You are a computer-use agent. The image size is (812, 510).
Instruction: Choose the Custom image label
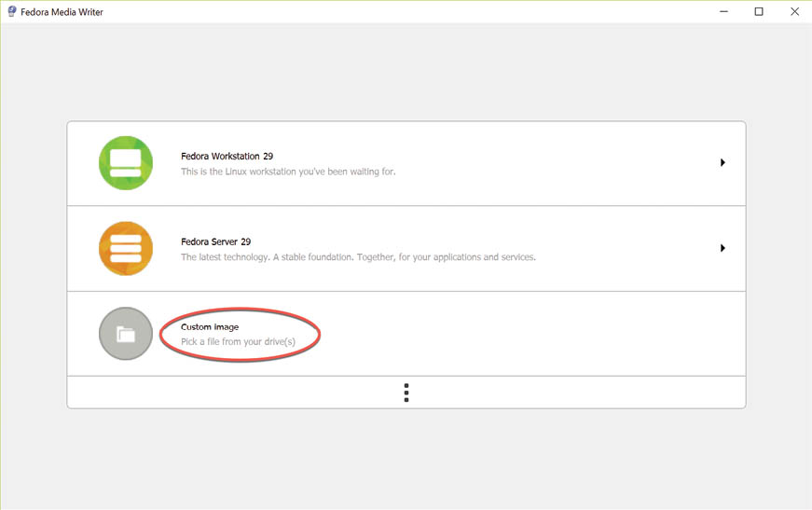pyautogui.click(x=210, y=327)
